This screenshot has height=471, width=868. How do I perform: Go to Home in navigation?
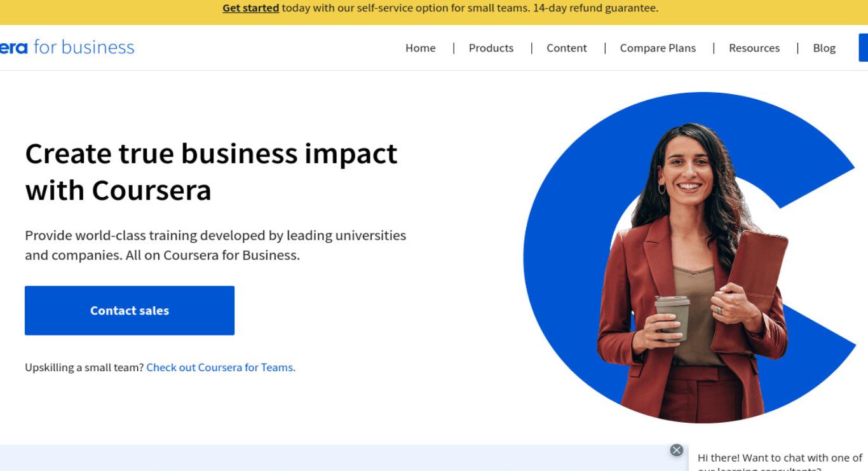click(421, 48)
